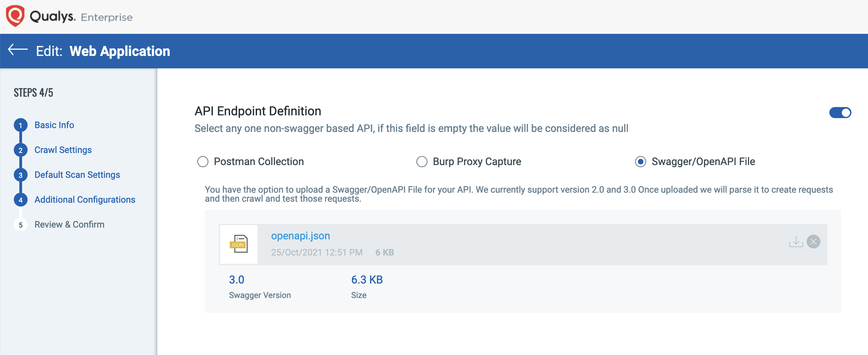Viewport: 868px width, 355px height.
Task: Open the Crawl Settings step
Action: point(63,150)
